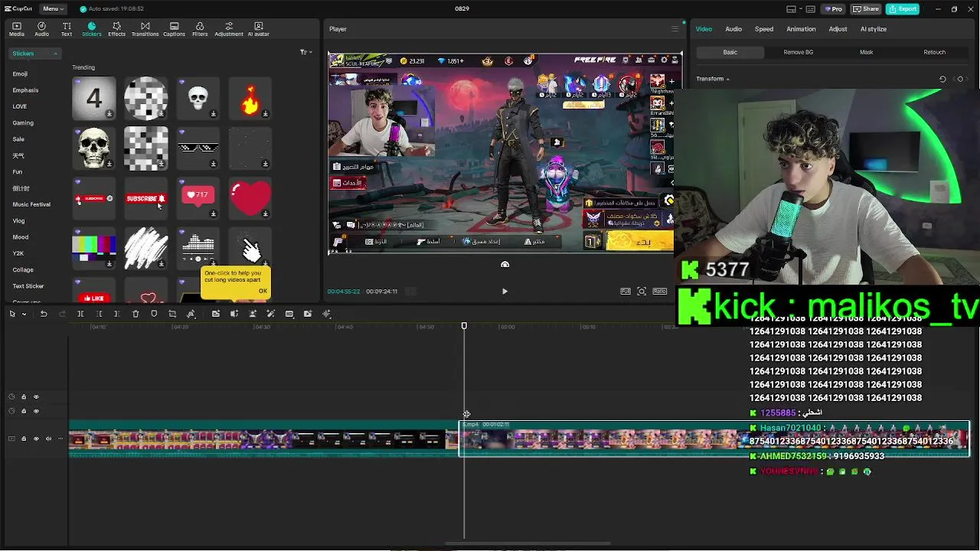Screen dimensions: 980x551
Task: Select the Music Festival sticker category
Action: point(31,204)
